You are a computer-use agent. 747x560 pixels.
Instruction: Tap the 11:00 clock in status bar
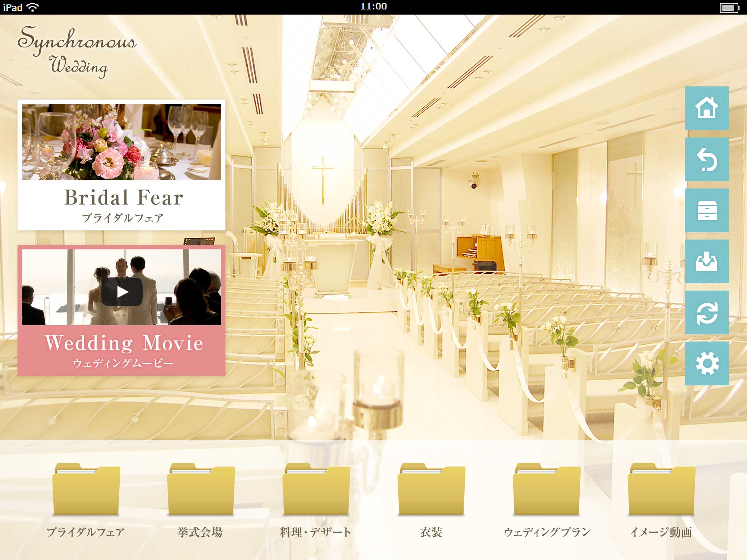pos(373,7)
